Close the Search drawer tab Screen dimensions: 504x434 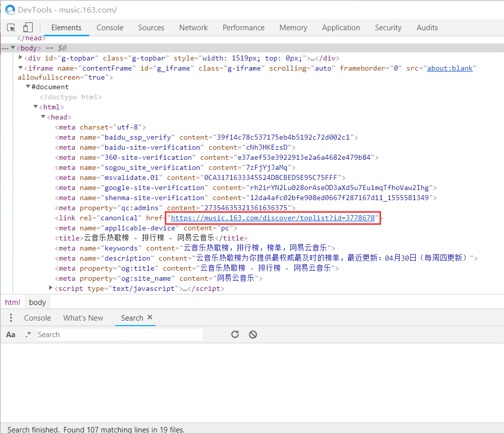[x=150, y=317]
